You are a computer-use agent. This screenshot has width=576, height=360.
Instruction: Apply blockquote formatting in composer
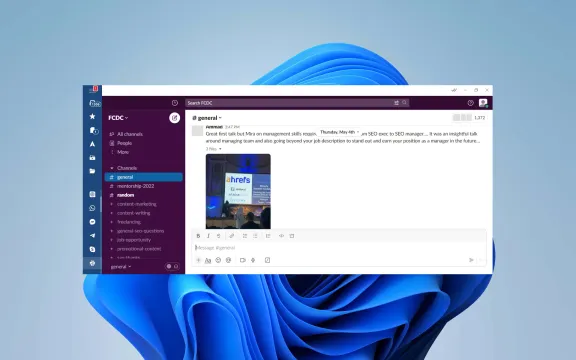pos(268,236)
